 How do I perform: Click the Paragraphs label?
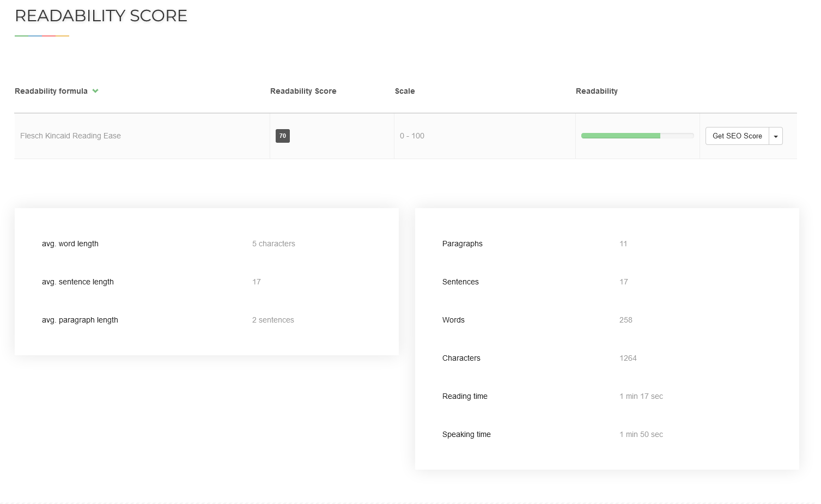coord(463,244)
